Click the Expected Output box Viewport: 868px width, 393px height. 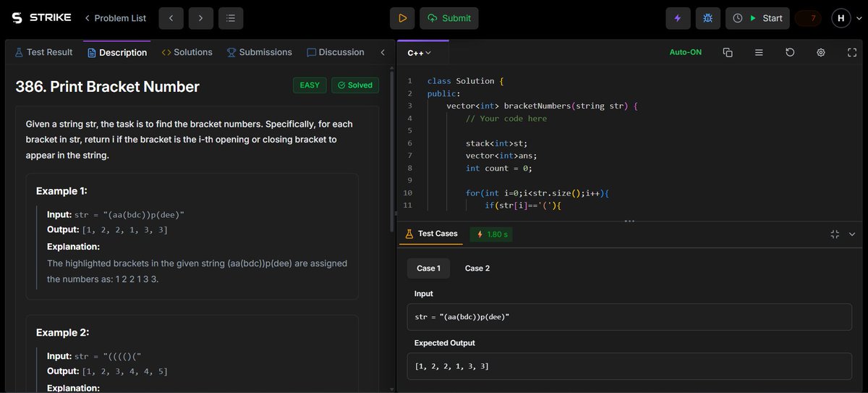[x=629, y=366]
